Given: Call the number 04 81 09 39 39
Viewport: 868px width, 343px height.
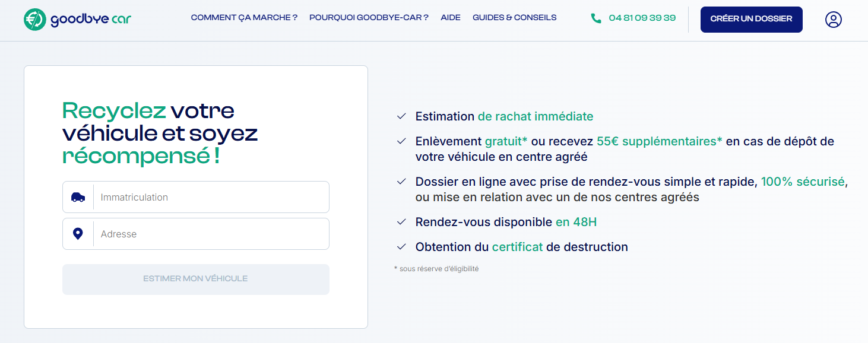Looking at the screenshot, I should pyautogui.click(x=642, y=18).
